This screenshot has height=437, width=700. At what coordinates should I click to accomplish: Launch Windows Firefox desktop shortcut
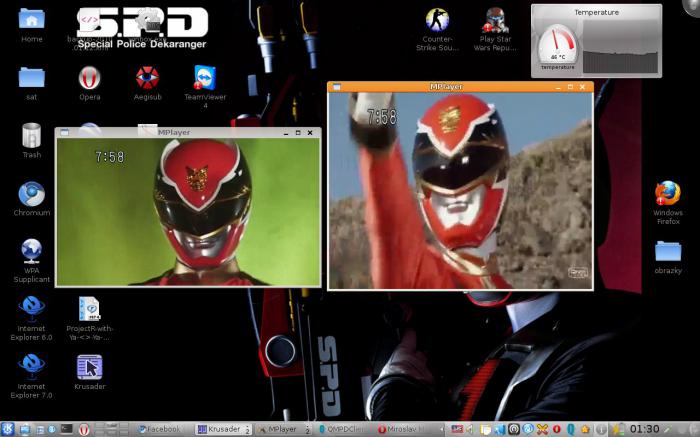pyautogui.click(x=668, y=203)
